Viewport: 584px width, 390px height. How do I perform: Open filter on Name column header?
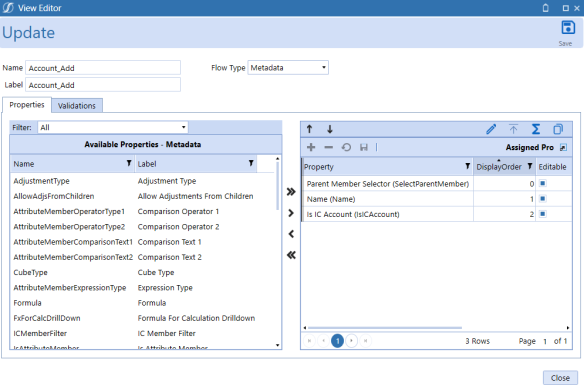pos(129,163)
